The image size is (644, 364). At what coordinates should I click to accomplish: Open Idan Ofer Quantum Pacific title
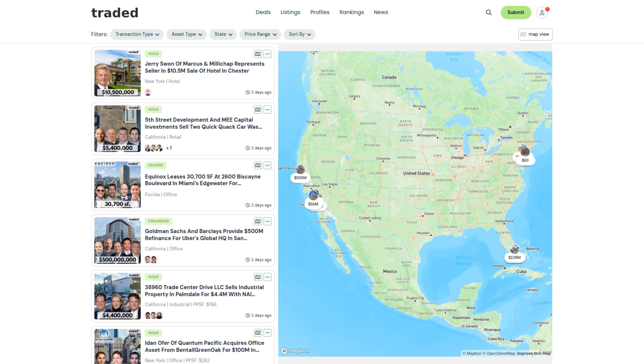(204, 347)
